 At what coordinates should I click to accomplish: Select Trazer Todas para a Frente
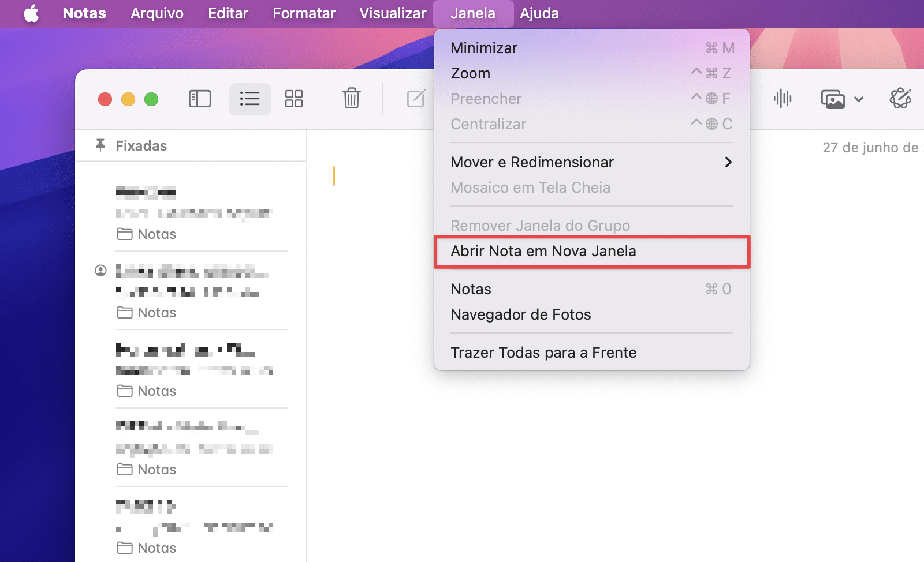(x=592, y=353)
